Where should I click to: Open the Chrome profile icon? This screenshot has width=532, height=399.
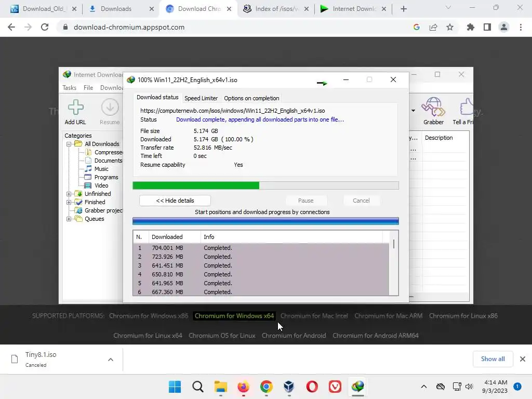point(504,27)
